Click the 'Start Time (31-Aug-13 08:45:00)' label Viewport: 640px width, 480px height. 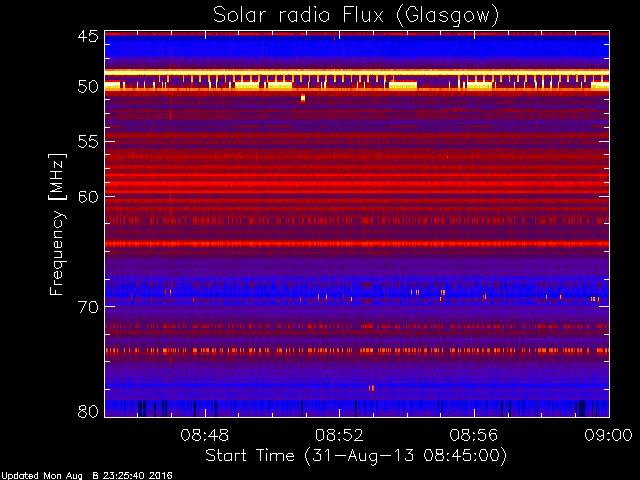point(356,456)
